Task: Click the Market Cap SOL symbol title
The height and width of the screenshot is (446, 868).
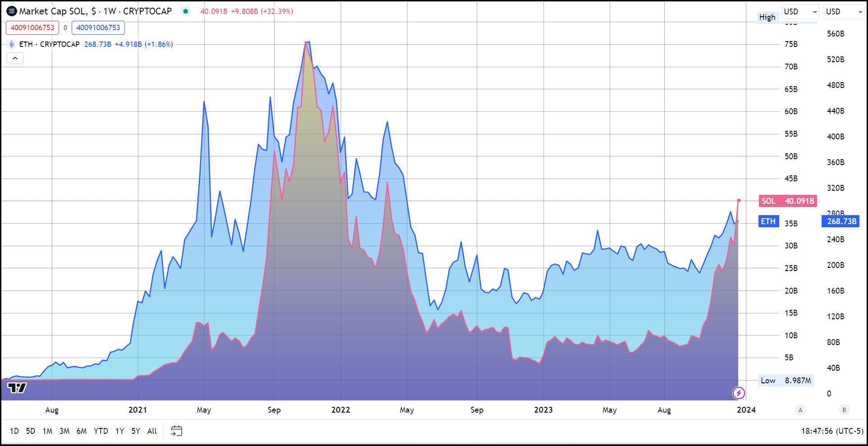Action: click(x=95, y=11)
